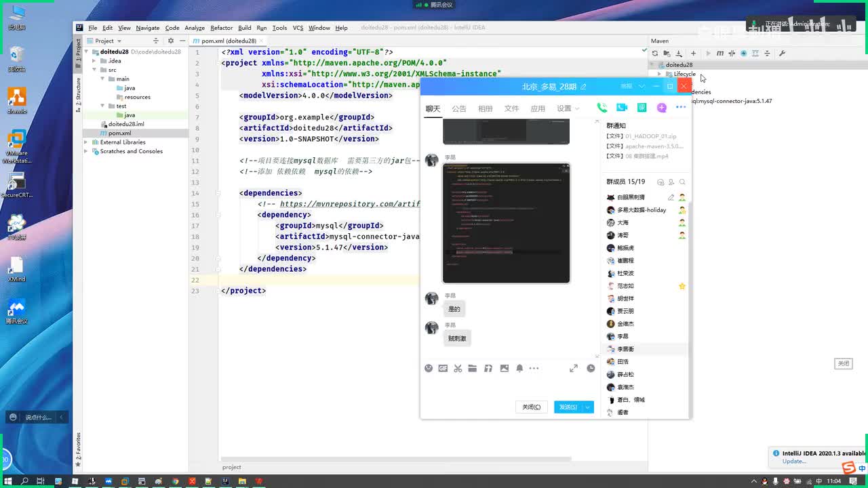Click the Maven add project plus icon
The height and width of the screenshot is (488, 868).
coord(694,54)
